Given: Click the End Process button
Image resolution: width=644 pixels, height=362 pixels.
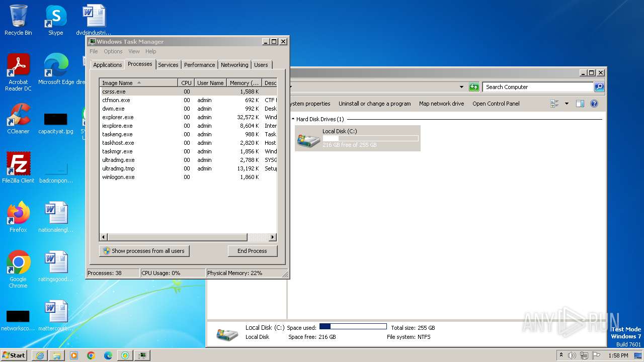Looking at the screenshot, I should click(x=252, y=251).
